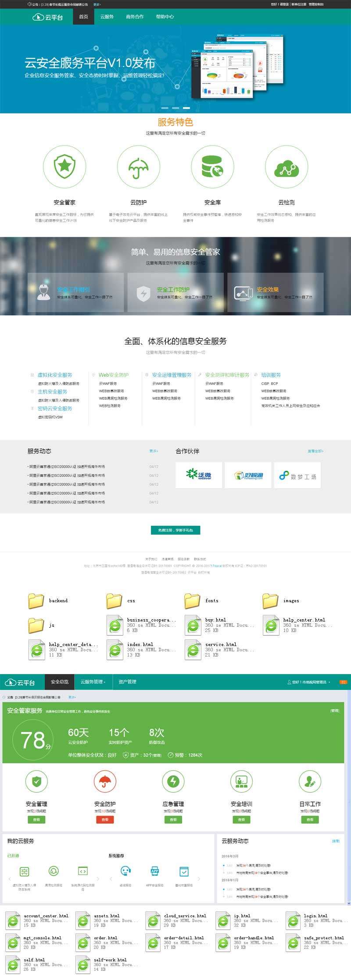Click the 云检测 cloud icon
The width and height of the screenshot is (351, 980).
[x=286, y=167]
